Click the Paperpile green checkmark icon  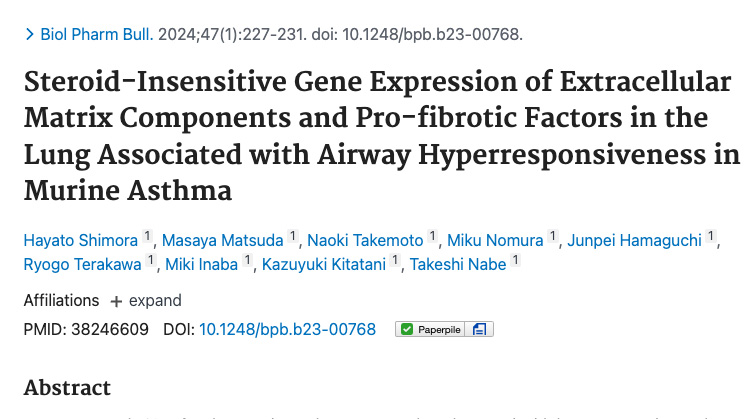(x=406, y=329)
